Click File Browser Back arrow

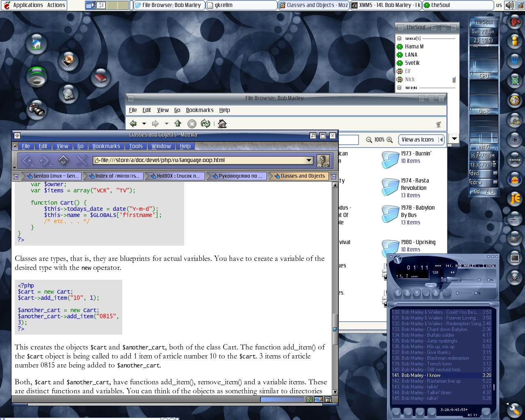133,123
